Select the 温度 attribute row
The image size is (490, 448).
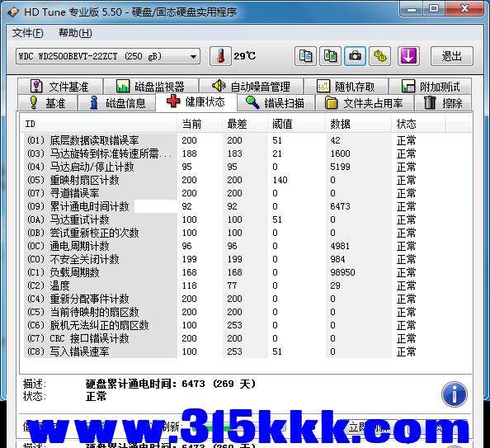tap(247, 285)
